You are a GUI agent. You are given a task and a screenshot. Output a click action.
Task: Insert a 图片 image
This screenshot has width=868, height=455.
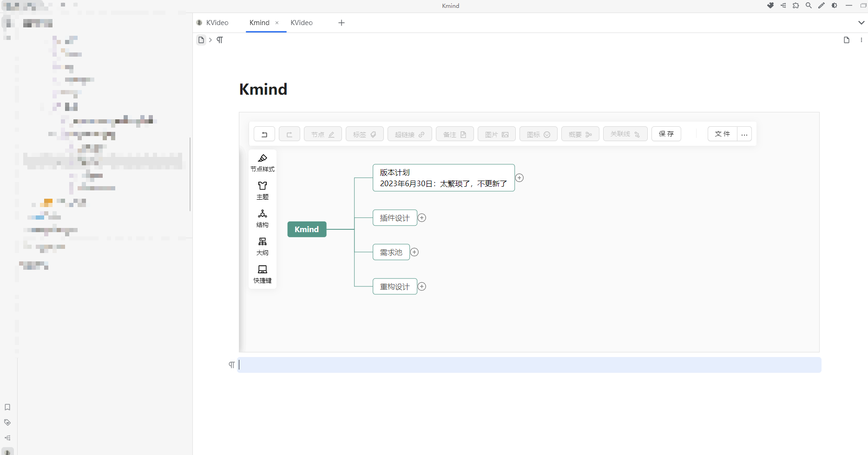click(497, 134)
